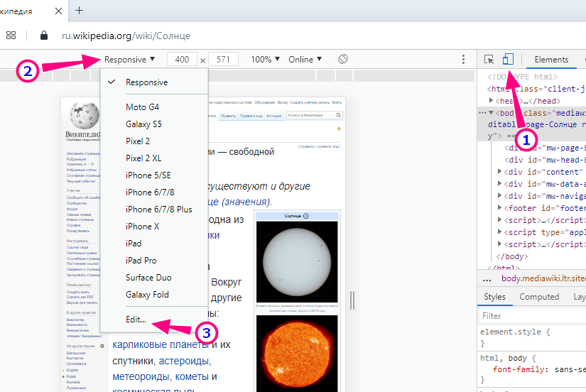Expand the div id="mw-naviga" node
This screenshot has height=392, width=586.
(499, 195)
